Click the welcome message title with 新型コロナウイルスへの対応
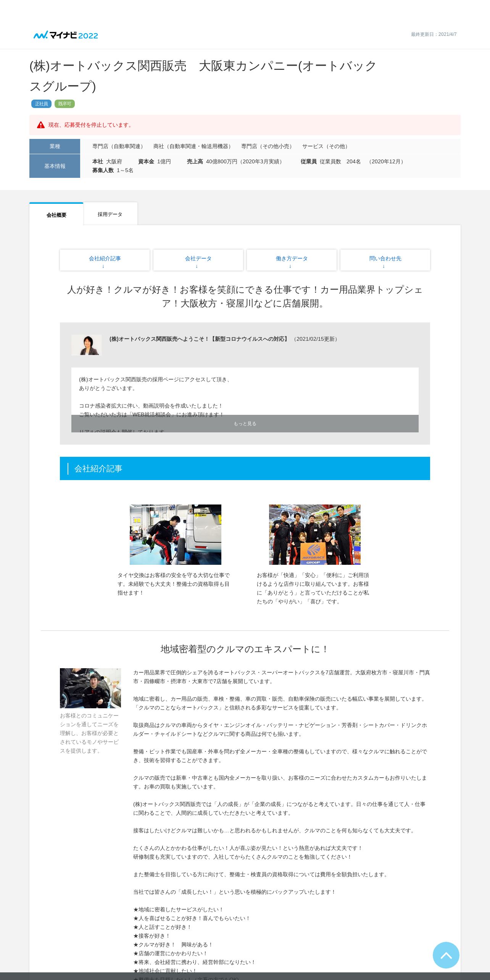The width and height of the screenshot is (490, 980). pyautogui.click(x=199, y=339)
